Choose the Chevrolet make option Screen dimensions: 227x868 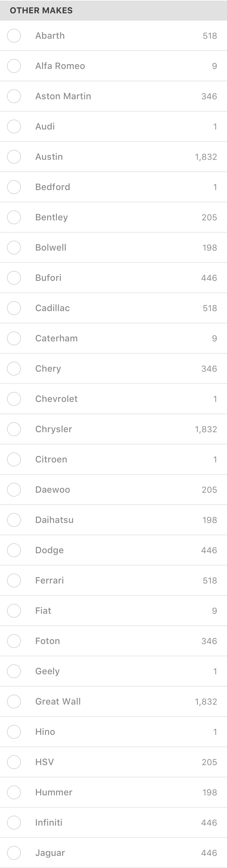[x=113, y=399]
